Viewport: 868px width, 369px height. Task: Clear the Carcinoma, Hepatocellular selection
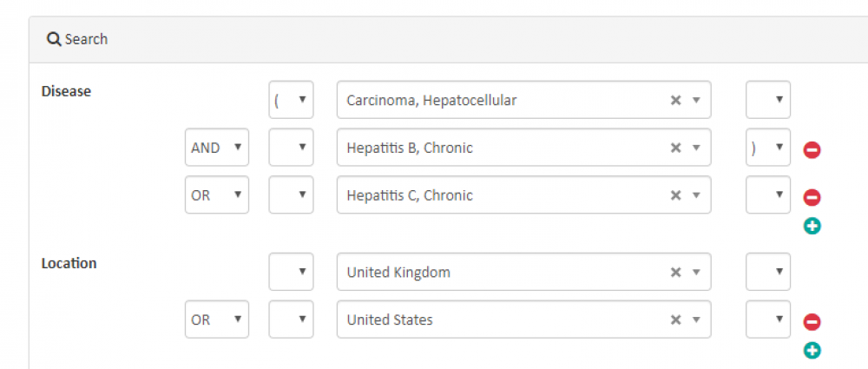coord(675,100)
